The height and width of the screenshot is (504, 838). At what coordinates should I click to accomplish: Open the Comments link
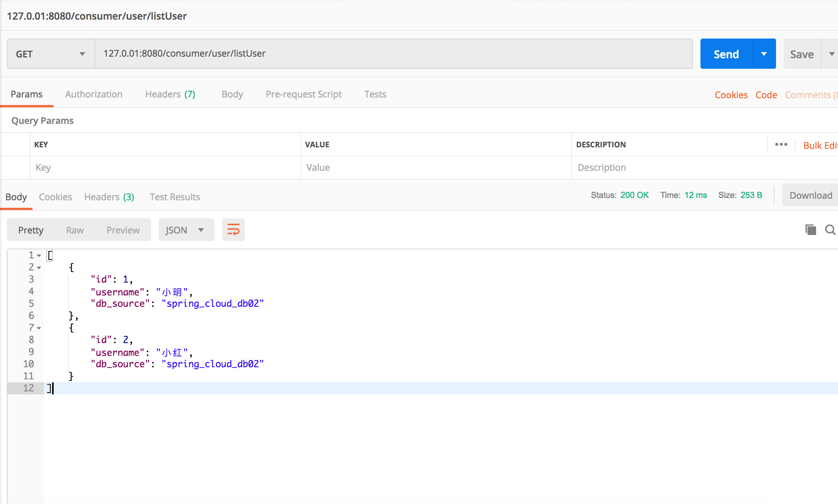click(x=811, y=95)
